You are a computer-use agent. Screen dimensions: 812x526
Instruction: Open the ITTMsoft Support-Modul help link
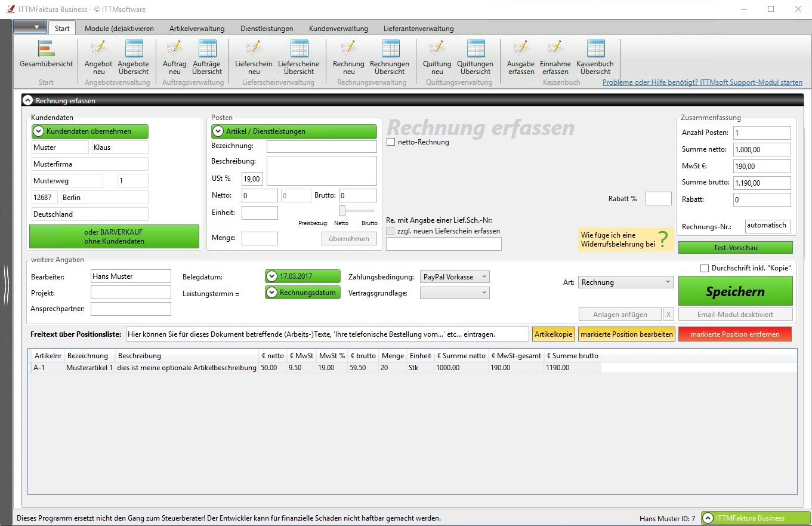pyautogui.click(x=702, y=82)
